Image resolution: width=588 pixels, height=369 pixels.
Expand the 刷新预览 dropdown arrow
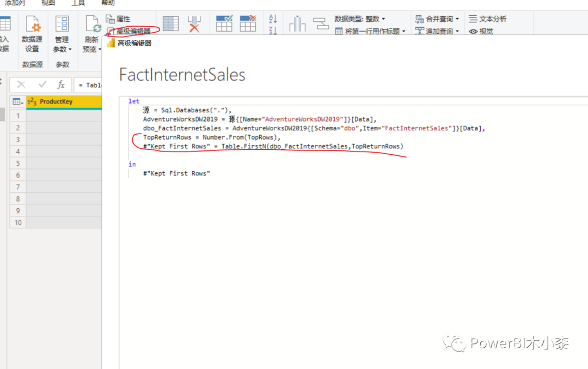[100, 50]
